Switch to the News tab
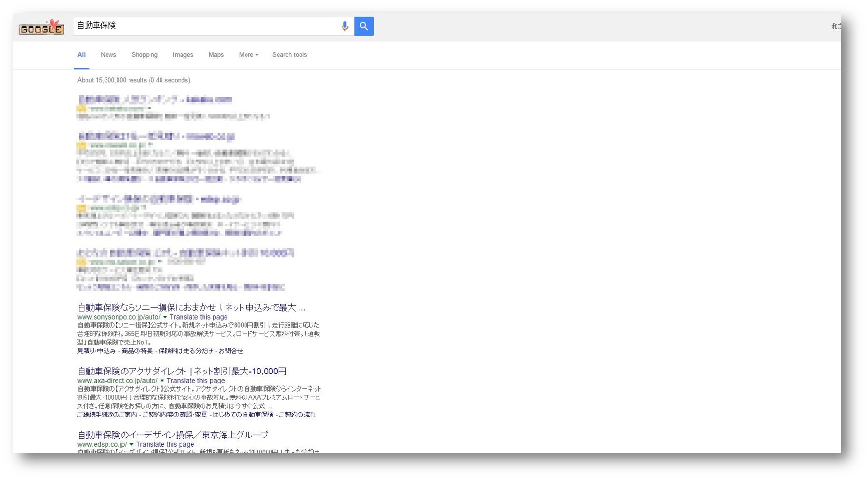The height and width of the screenshot is (480, 868). [108, 55]
